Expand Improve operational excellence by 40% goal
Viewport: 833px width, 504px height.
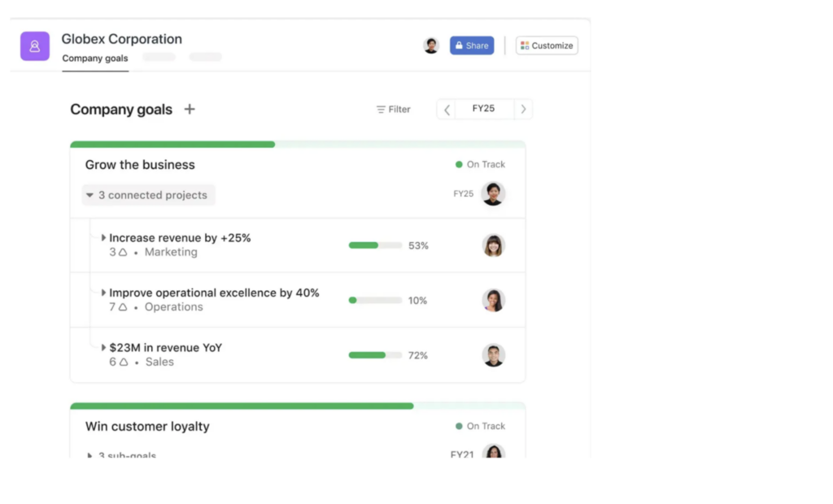(x=103, y=293)
